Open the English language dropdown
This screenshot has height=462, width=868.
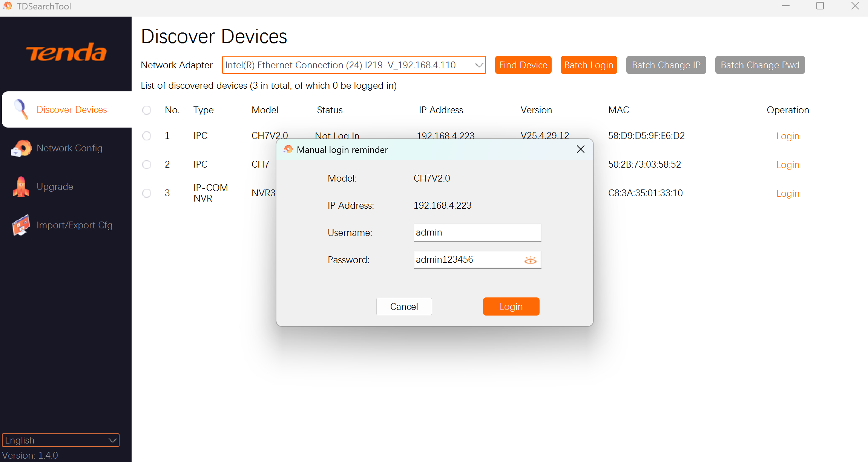click(112, 440)
